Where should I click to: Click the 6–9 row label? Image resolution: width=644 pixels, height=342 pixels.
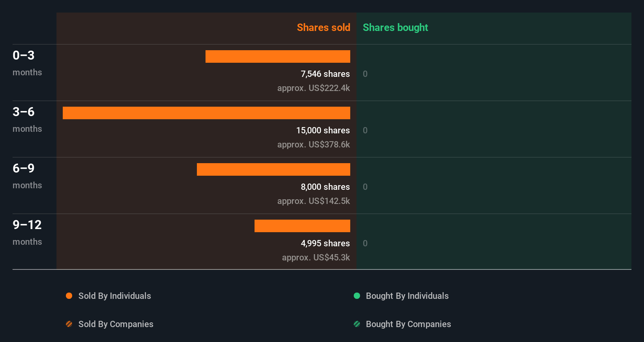coord(24,168)
